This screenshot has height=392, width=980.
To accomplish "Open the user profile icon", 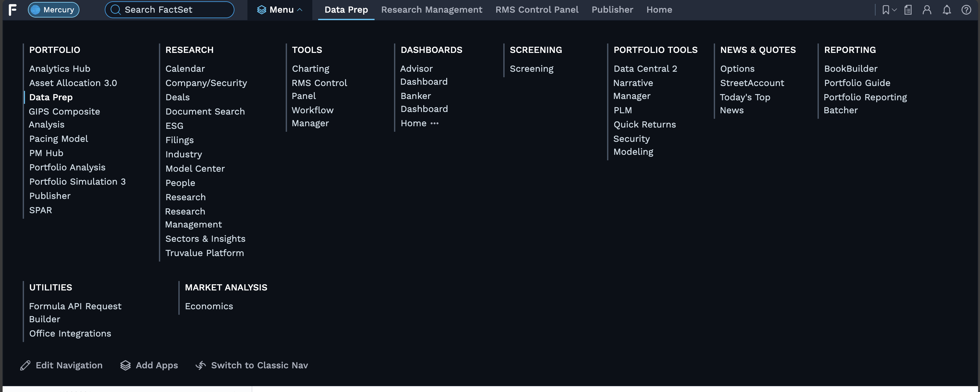I will pyautogui.click(x=927, y=10).
